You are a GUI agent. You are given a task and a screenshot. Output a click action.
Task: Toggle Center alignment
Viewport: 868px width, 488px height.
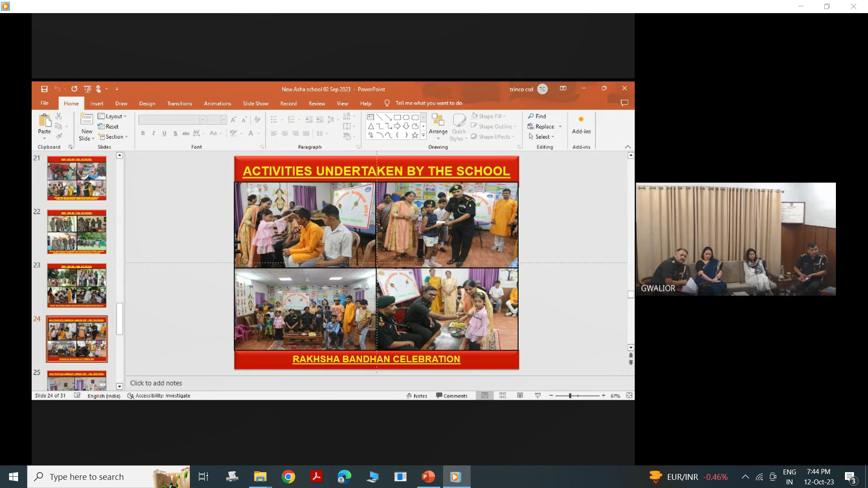(284, 133)
